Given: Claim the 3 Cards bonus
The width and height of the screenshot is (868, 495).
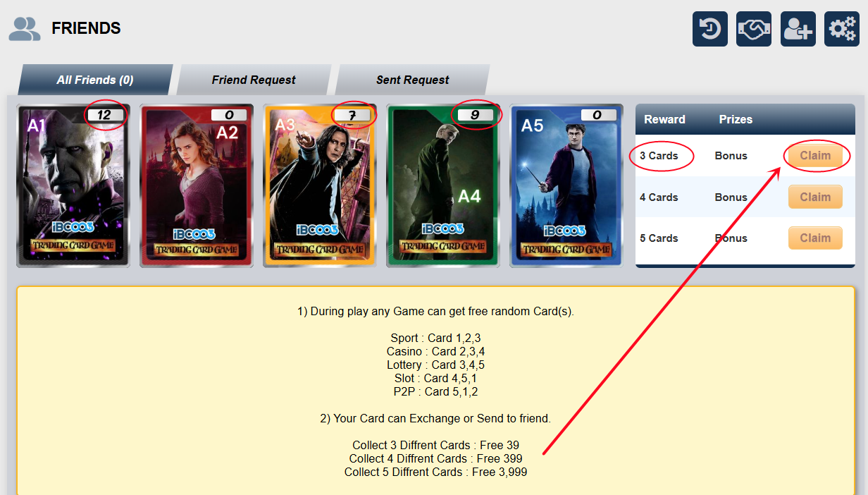Looking at the screenshot, I should 815,156.
